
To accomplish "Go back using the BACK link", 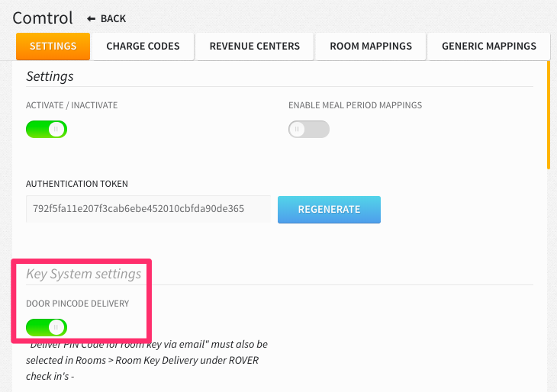I will (106, 18).
